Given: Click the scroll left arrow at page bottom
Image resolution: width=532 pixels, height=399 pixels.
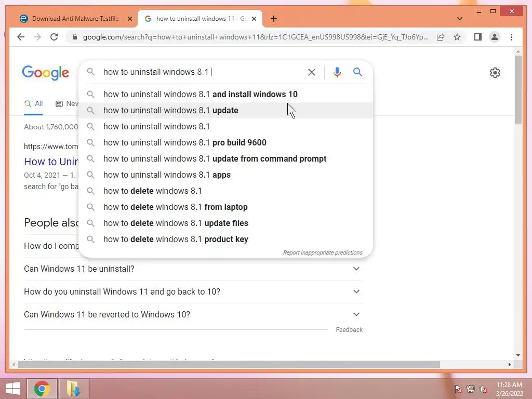Looking at the screenshot, I should (14, 364).
